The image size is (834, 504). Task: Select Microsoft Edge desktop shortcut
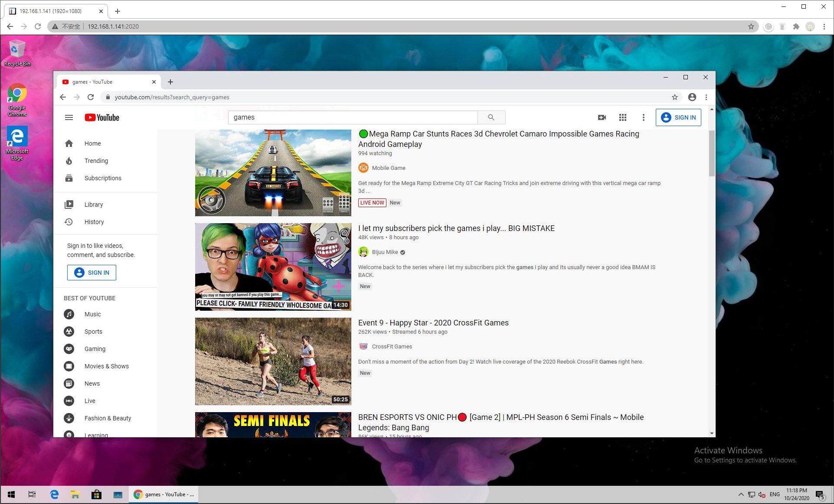[x=17, y=143]
